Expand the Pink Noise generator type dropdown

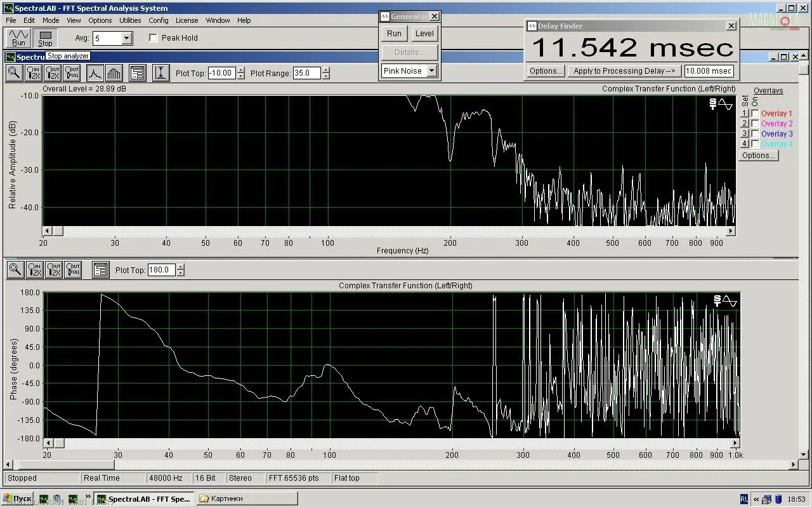(x=432, y=71)
